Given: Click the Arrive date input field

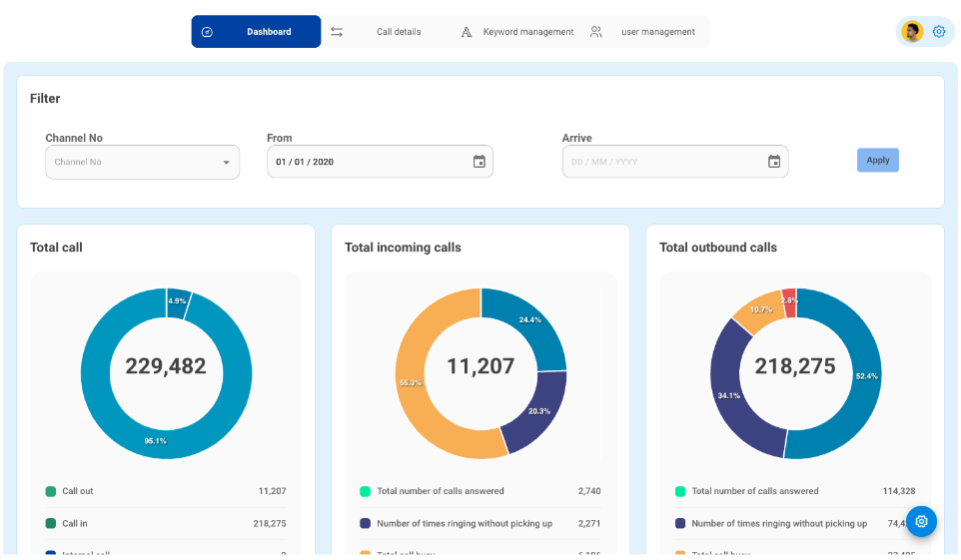Looking at the screenshot, I should 659,162.
